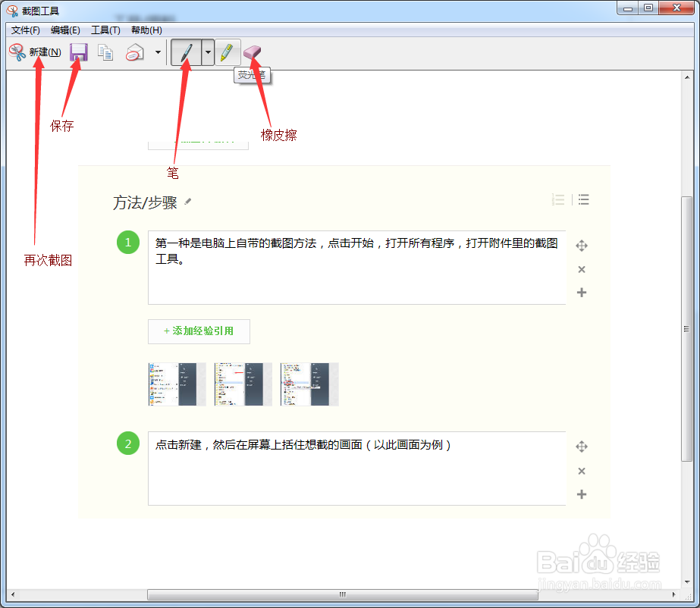700x608 pixels.
Task: Click the bullet list icon
Action: (583, 199)
